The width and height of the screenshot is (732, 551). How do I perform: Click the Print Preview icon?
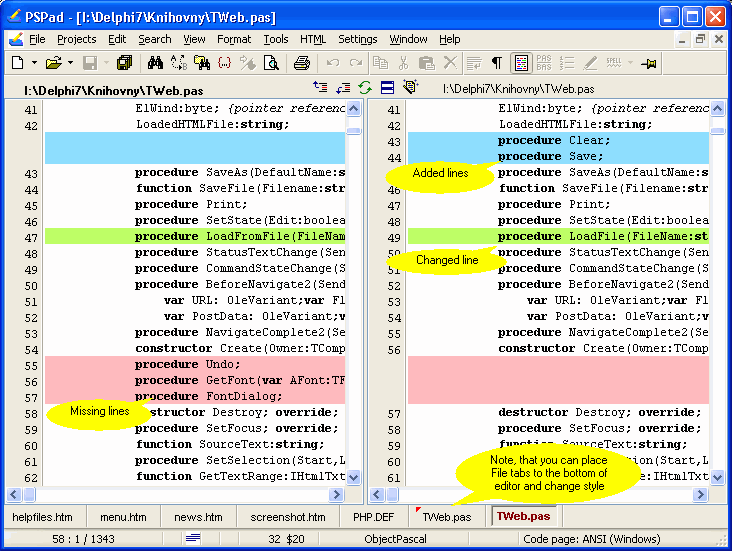(271, 63)
